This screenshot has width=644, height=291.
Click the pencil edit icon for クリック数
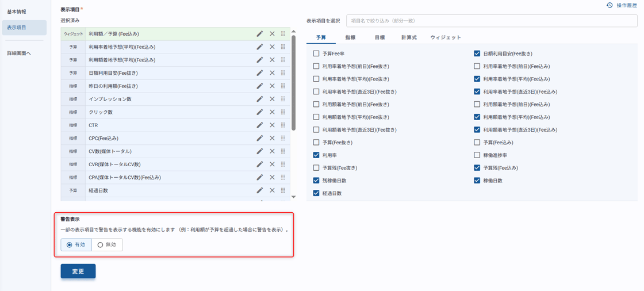pyautogui.click(x=260, y=112)
